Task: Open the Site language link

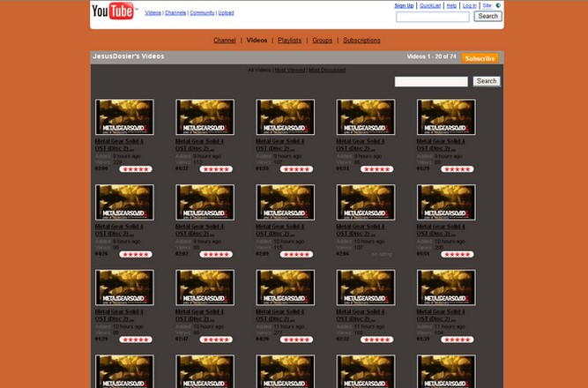Action: tap(488, 5)
